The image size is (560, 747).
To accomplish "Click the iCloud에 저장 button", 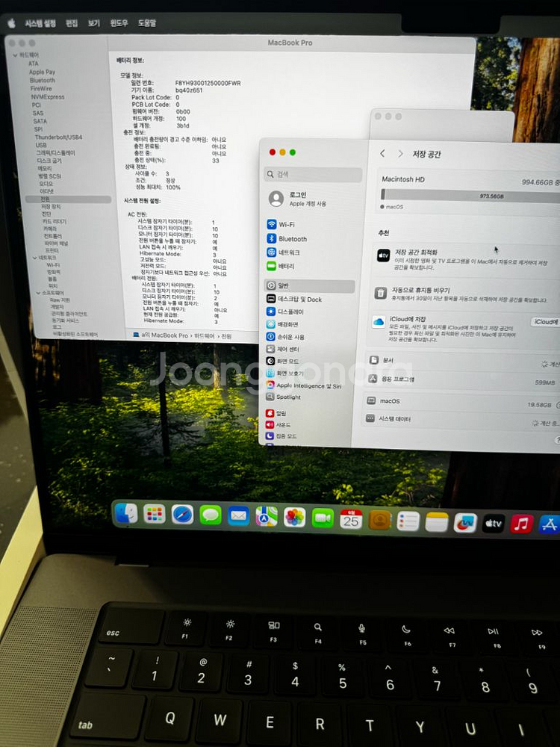I will click(546, 322).
